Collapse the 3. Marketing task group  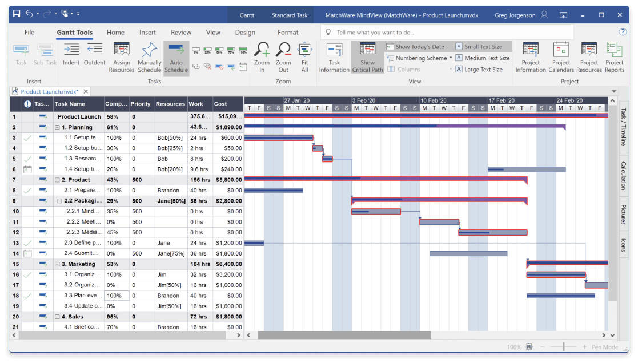click(x=57, y=264)
